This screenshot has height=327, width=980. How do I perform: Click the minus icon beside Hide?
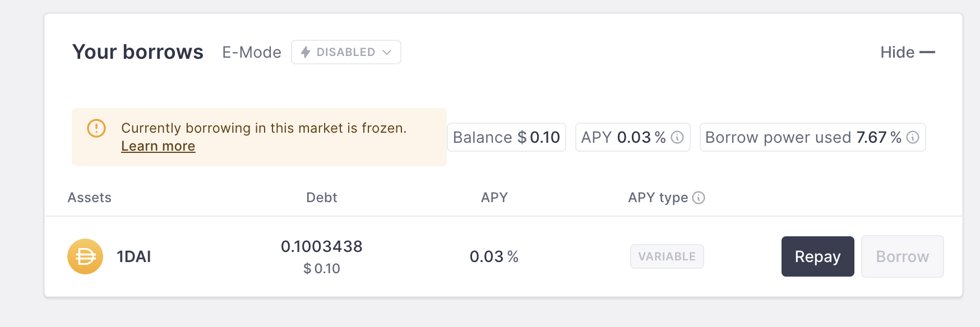[928, 52]
